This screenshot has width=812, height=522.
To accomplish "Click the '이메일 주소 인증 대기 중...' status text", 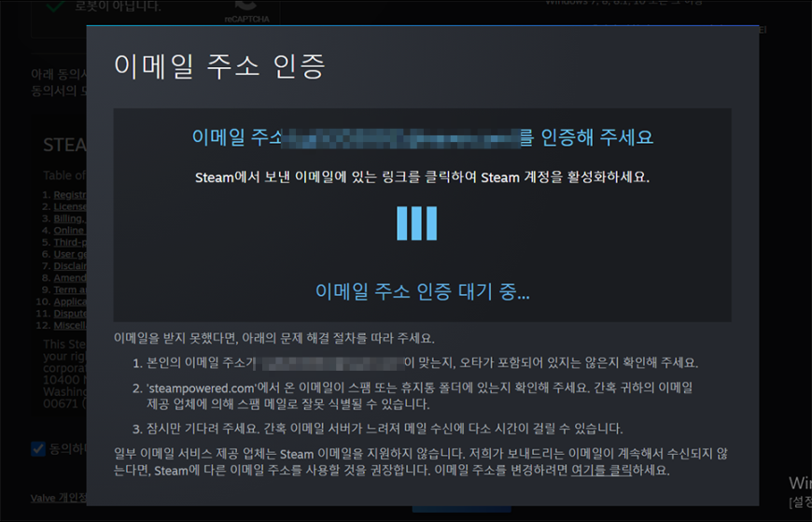I will [x=423, y=291].
